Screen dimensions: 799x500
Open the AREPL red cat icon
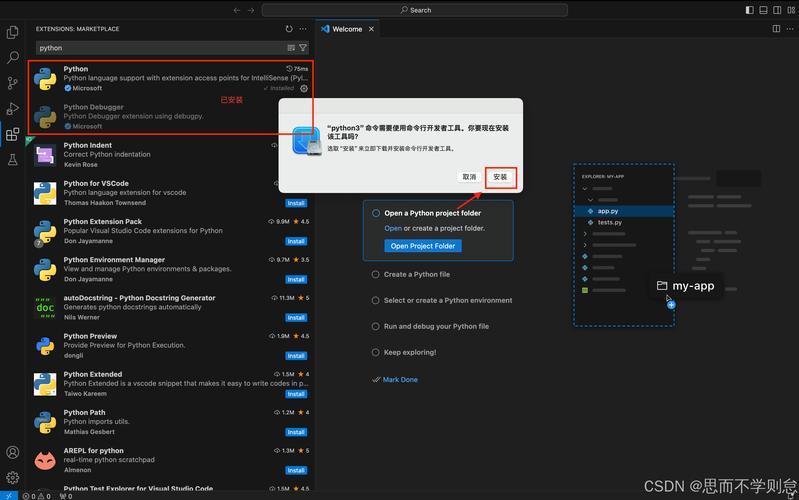pos(45,461)
